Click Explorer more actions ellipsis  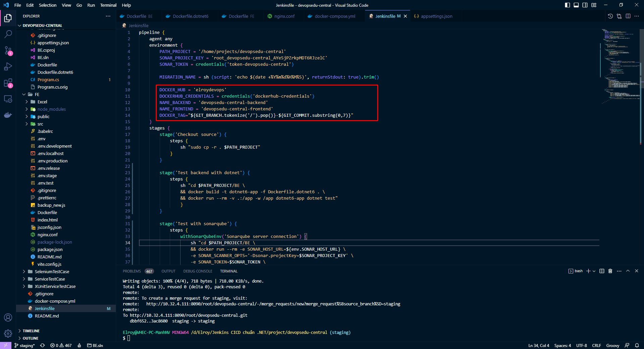point(108,16)
